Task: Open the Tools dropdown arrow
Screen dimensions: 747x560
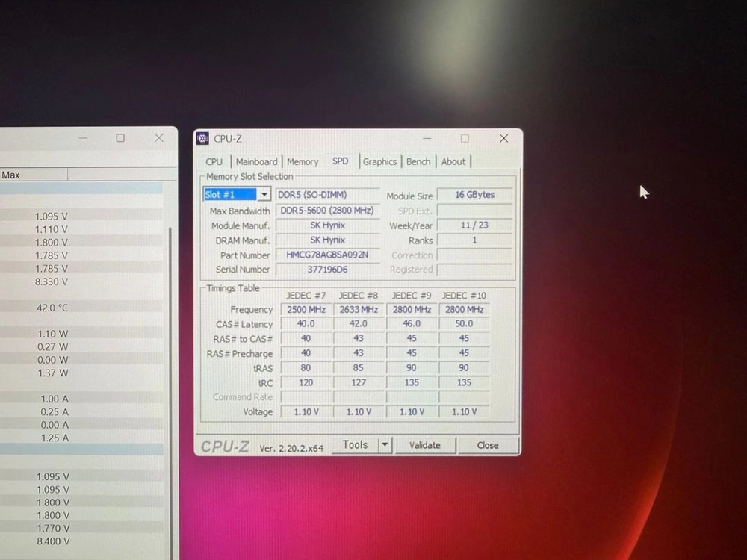Action: click(385, 445)
